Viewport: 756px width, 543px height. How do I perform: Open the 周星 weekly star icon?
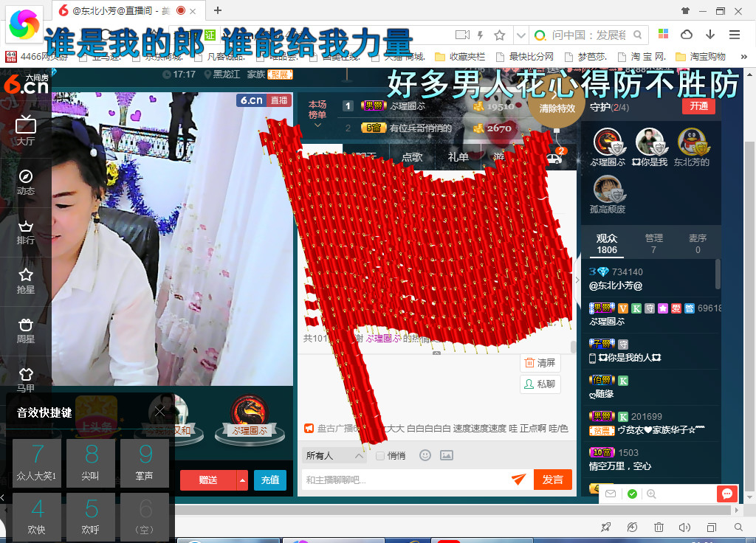click(26, 331)
